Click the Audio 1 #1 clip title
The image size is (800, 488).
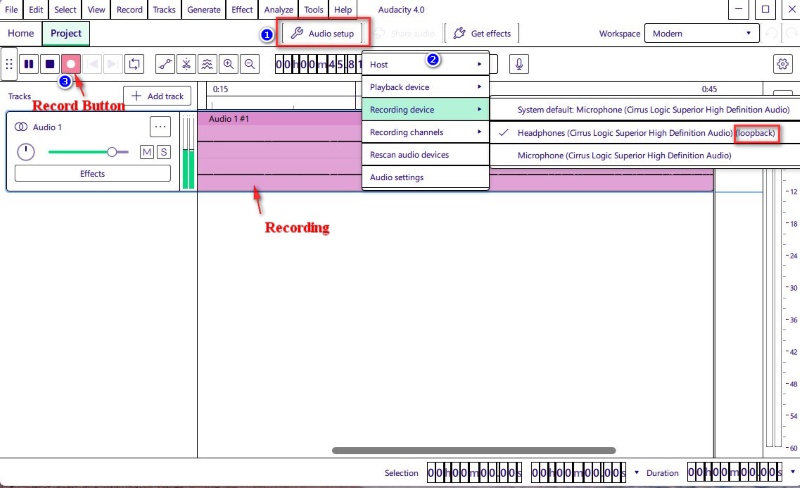tap(229, 118)
